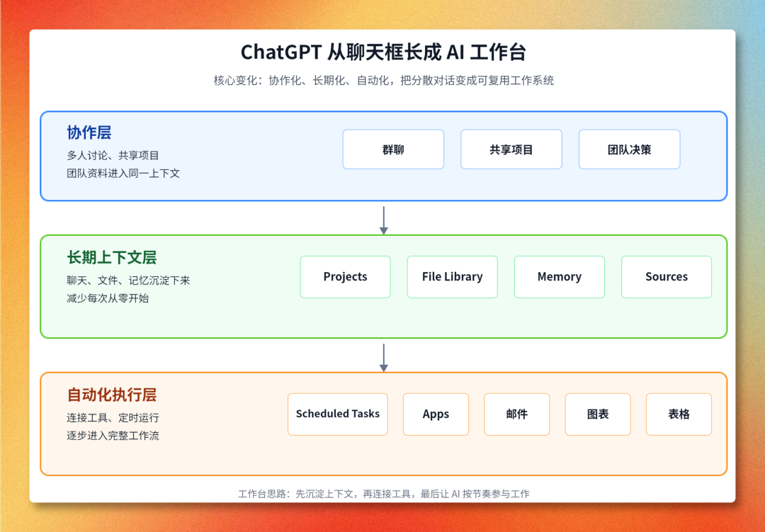The image size is (765, 532).
Task: Click the 协作层 heading
Action: tap(89, 132)
